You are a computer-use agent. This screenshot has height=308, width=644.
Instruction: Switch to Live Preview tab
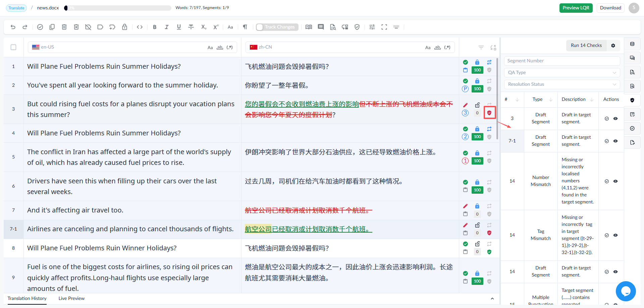point(71,299)
